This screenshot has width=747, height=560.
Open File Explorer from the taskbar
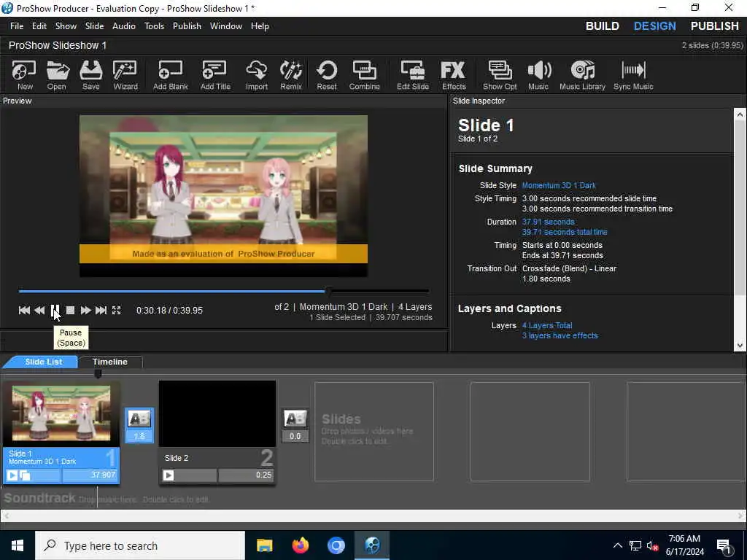coord(264,545)
